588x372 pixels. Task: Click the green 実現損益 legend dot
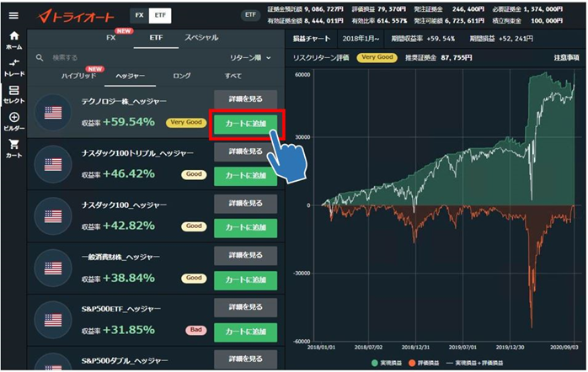(374, 363)
